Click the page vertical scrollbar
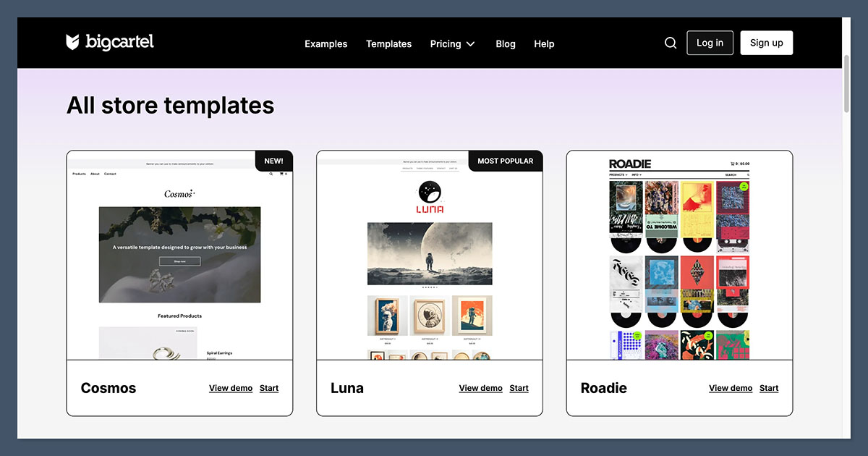This screenshot has width=868, height=456. tap(847, 83)
